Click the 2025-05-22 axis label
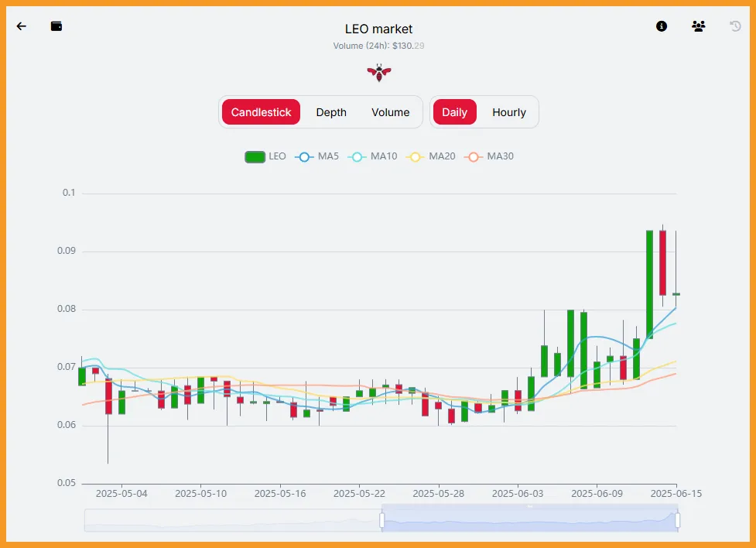The height and width of the screenshot is (548, 756). [x=359, y=494]
